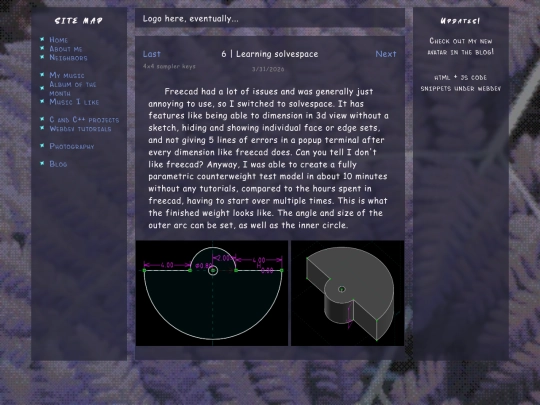Click star bullet beside Music I like
The image size is (540, 405).
(x=42, y=101)
